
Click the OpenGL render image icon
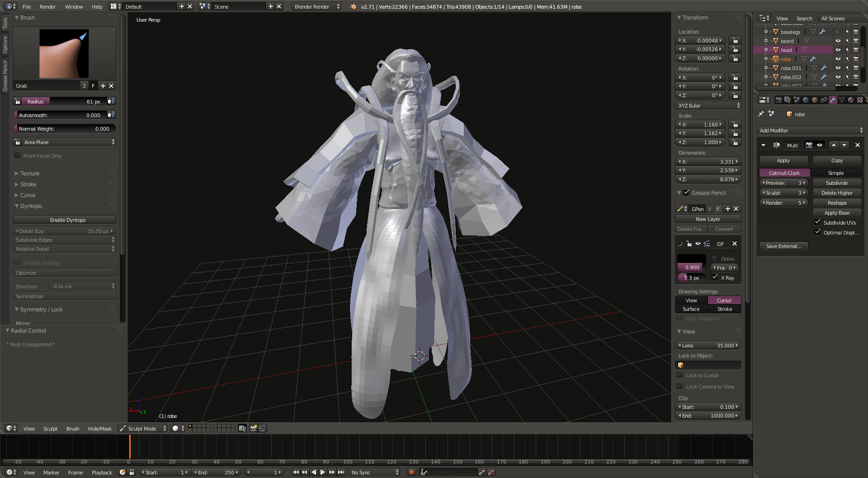click(253, 428)
